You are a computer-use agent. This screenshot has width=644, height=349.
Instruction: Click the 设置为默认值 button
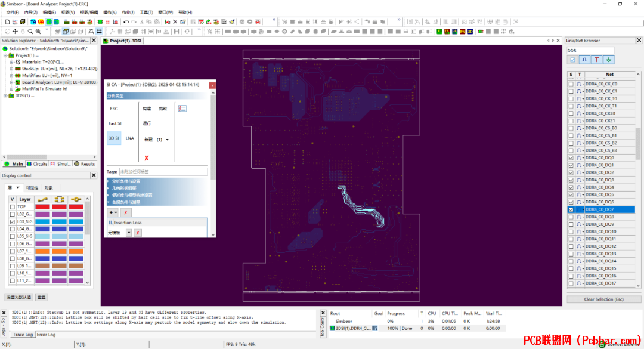(18, 297)
